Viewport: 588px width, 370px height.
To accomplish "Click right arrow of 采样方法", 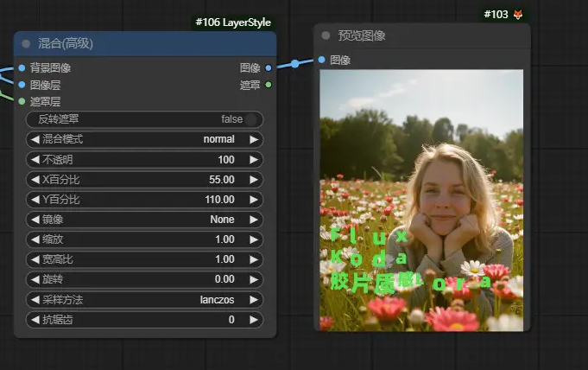I will tap(254, 300).
